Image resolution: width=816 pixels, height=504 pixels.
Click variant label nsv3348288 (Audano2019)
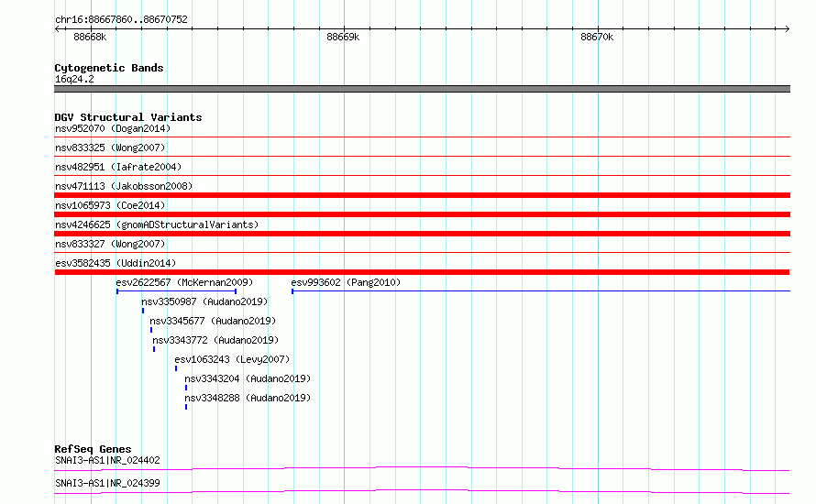[x=248, y=398]
